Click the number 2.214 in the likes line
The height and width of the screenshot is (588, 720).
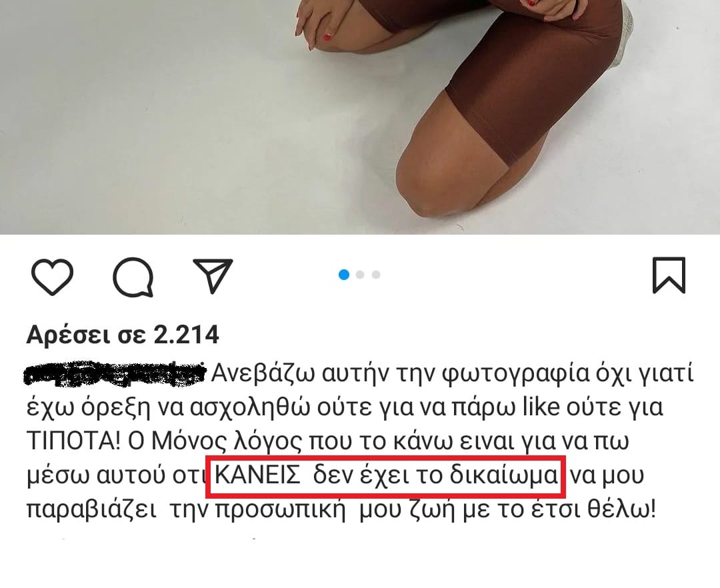pyautogui.click(x=186, y=335)
